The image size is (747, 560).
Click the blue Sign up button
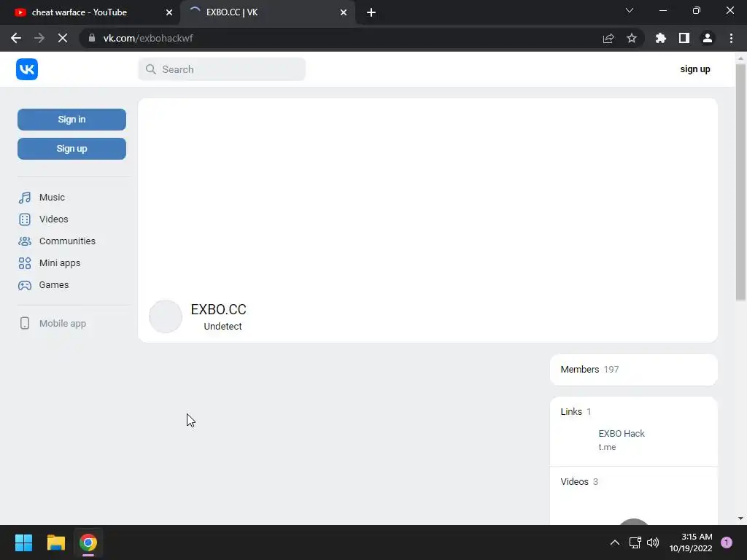tap(72, 149)
